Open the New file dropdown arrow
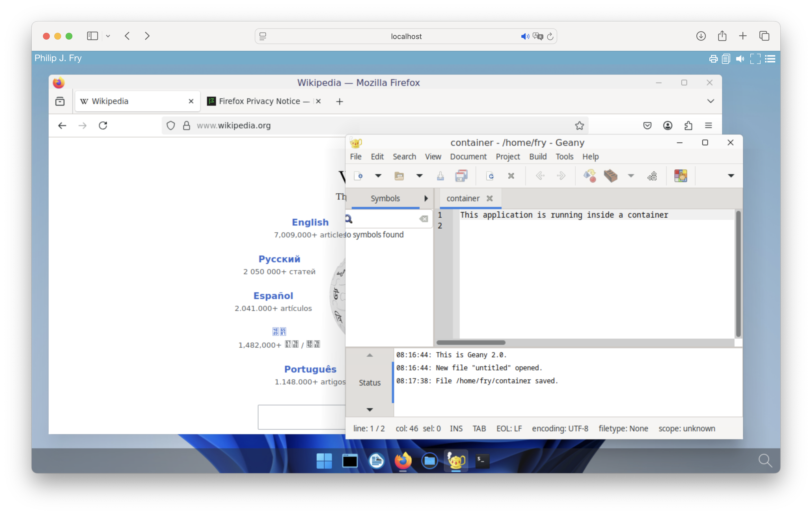 [378, 176]
